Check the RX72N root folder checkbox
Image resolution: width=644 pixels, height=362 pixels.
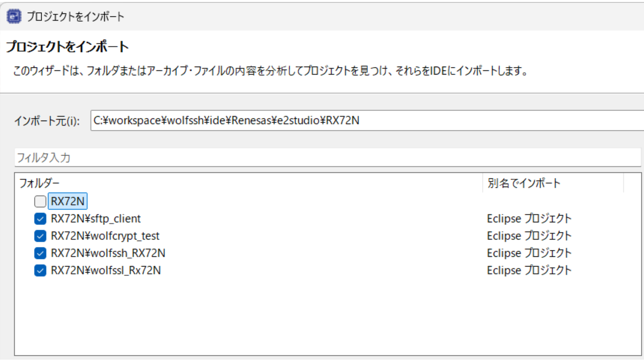40,201
